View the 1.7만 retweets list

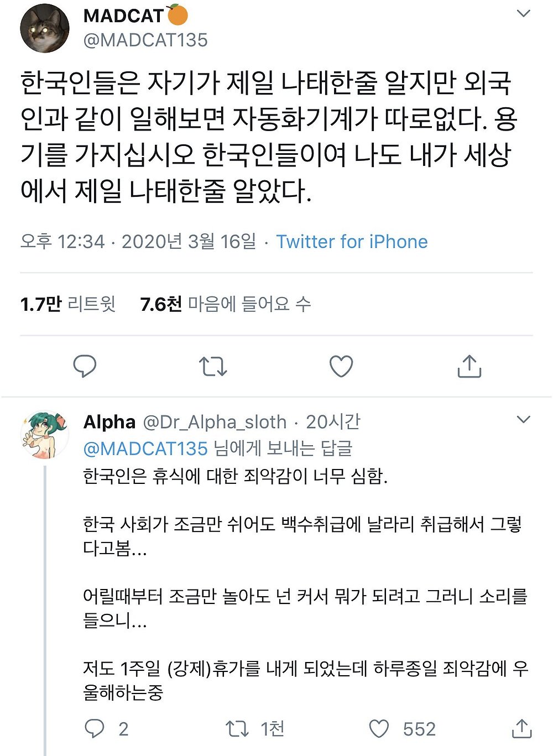coord(67,304)
